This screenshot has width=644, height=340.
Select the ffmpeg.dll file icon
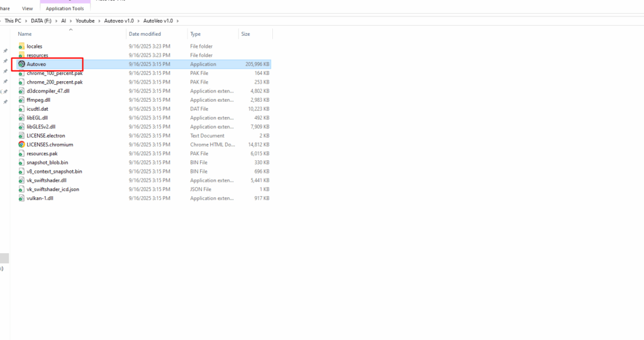point(21,100)
